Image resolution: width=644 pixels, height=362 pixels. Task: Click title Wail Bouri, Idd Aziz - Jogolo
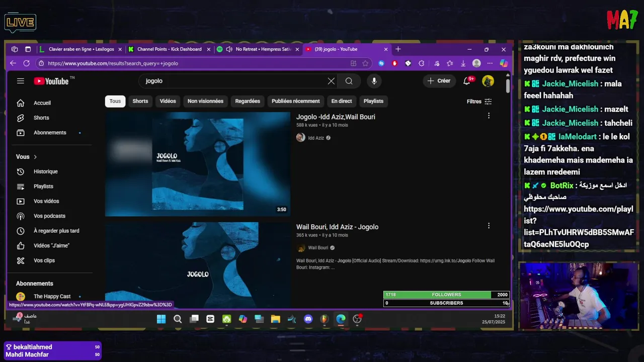(337, 227)
